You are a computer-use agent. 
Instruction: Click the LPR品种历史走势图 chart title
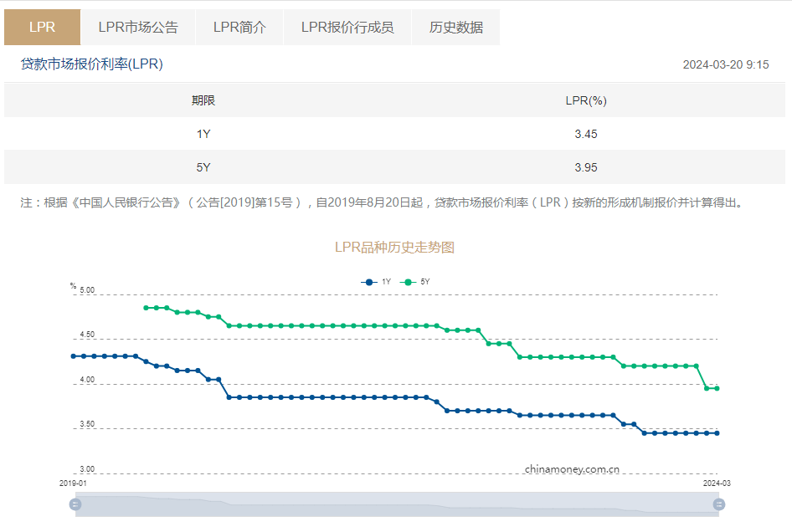click(x=394, y=248)
